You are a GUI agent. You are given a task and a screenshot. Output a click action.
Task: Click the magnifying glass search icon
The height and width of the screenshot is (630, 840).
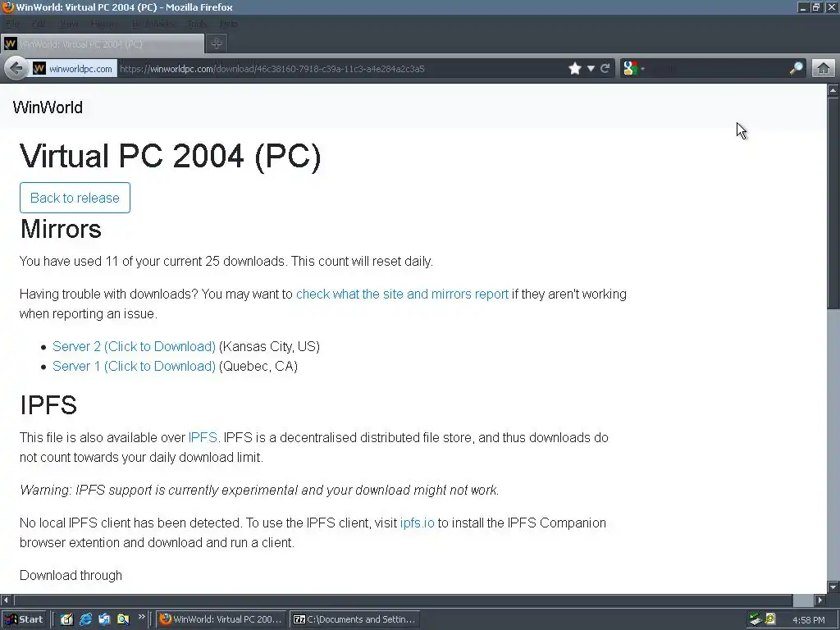coord(796,69)
